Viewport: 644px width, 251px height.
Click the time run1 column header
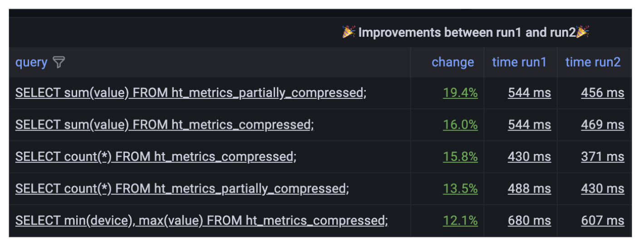[519, 62]
